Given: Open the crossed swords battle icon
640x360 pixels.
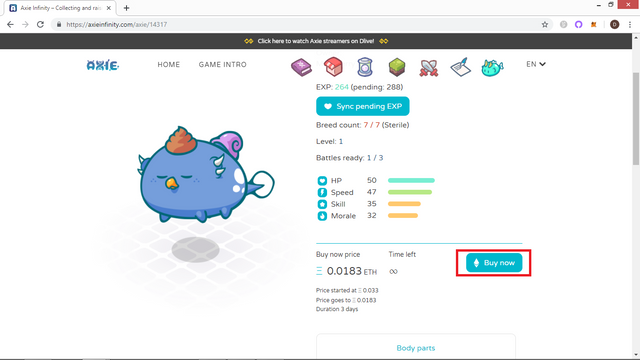Looking at the screenshot, I should [x=429, y=68].
